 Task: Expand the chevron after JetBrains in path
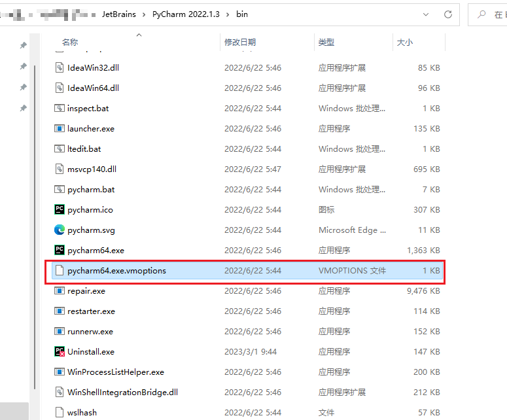pos(144,14)
